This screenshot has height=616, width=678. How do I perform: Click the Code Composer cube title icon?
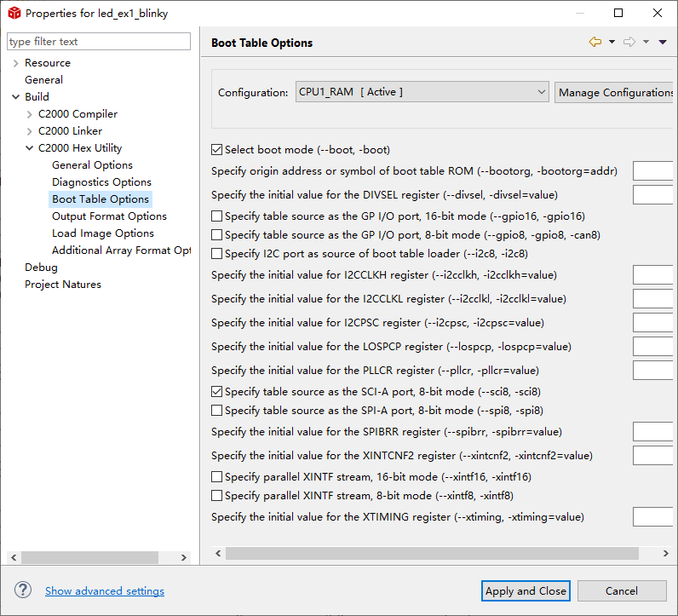[x=14, y=13]
